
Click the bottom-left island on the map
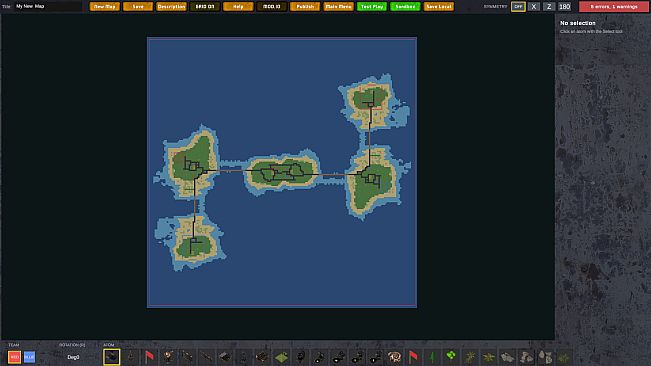(191, 242)
